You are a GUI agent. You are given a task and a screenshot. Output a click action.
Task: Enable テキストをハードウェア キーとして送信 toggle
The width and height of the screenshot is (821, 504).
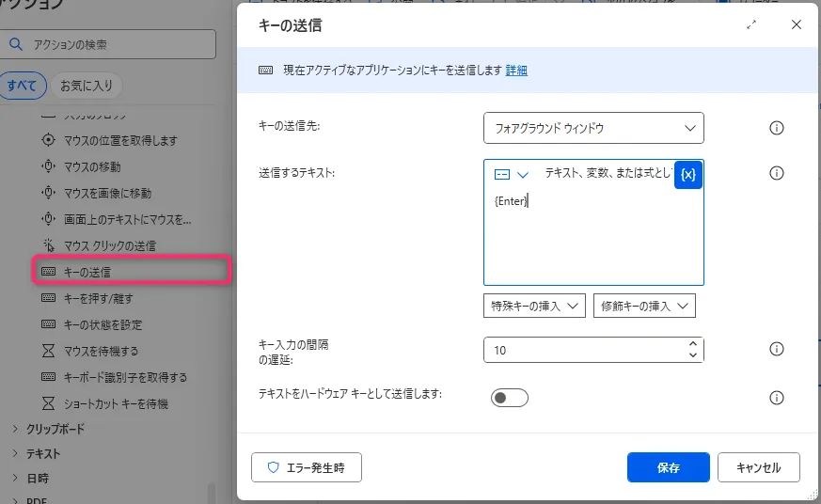(x=510, y=398)
